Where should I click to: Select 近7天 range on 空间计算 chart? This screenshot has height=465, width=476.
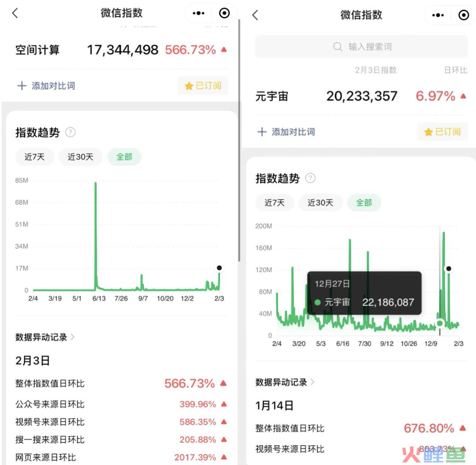pyautogui.click(x=35, y=157)
